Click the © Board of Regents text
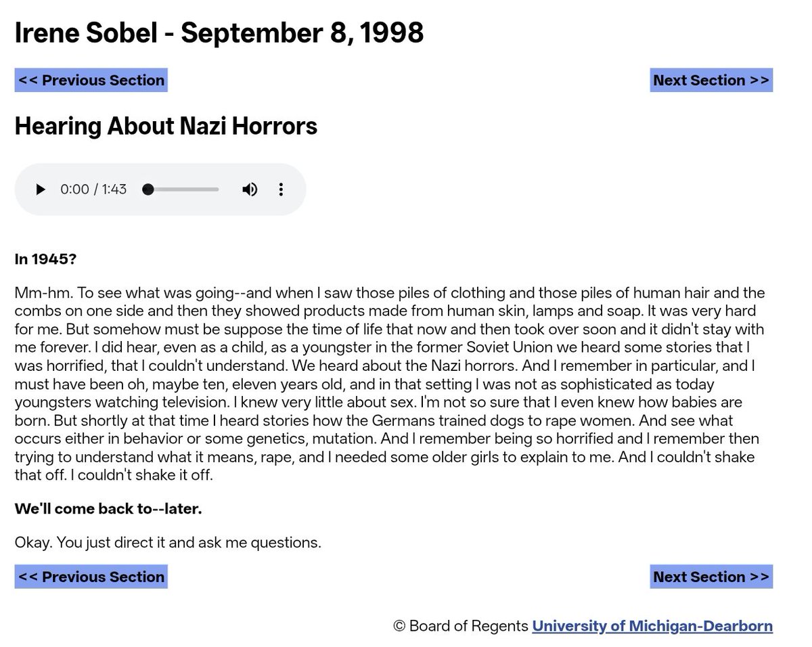Image resolution: width=812 pixels, height=647 pixels. (x=461, y=626)
